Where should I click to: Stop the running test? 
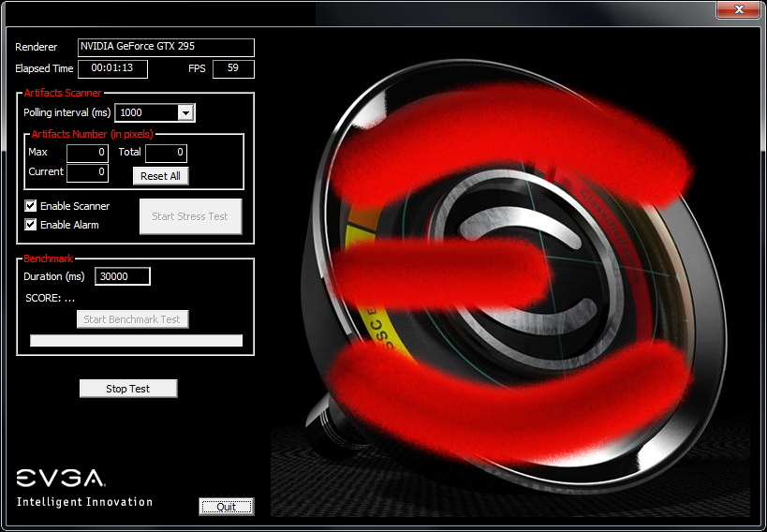128,389
